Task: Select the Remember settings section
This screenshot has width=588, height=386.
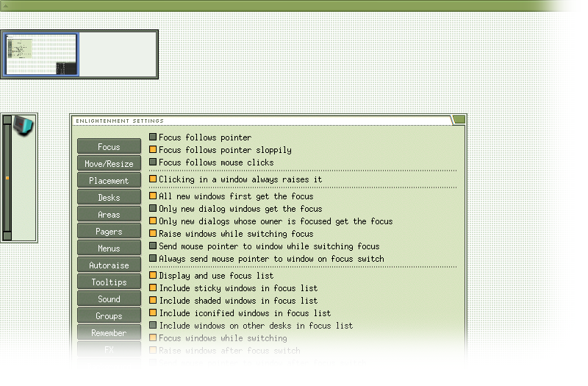Action: coord(109,332)
